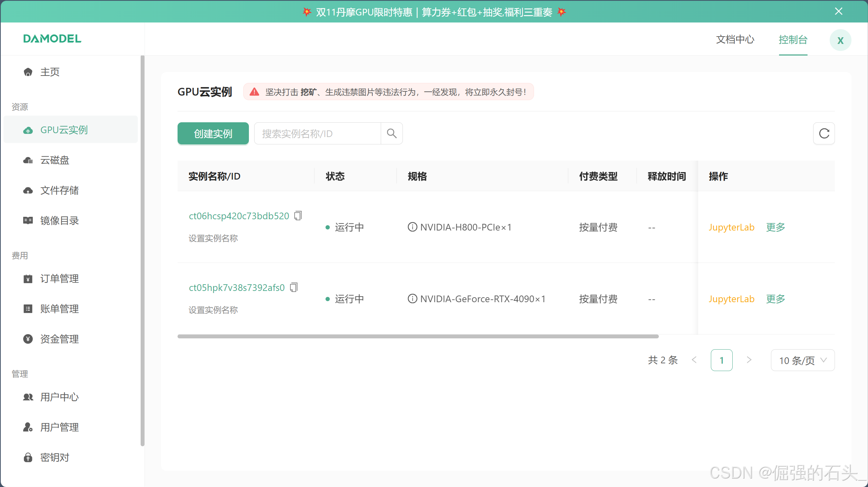Click the 创建实例 button

[x=213, y=134]
